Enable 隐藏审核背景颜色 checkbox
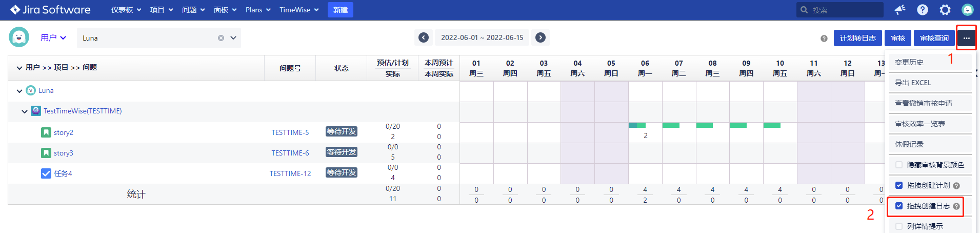The height and width of the screenshot is (233, 980). click(x=899, y=165)
